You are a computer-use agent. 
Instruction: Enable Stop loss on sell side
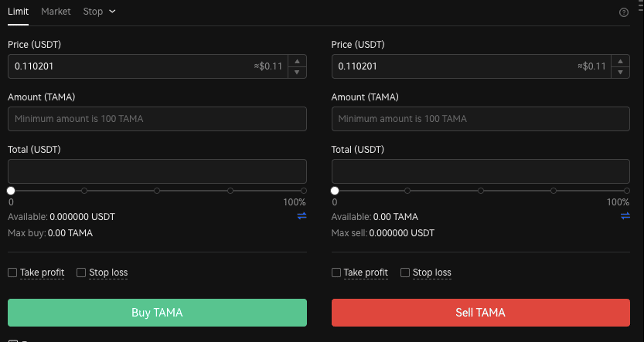coord(405,273)
